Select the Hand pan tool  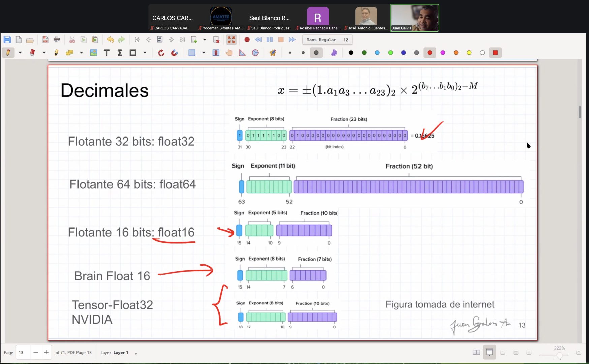tap(229, 53)
